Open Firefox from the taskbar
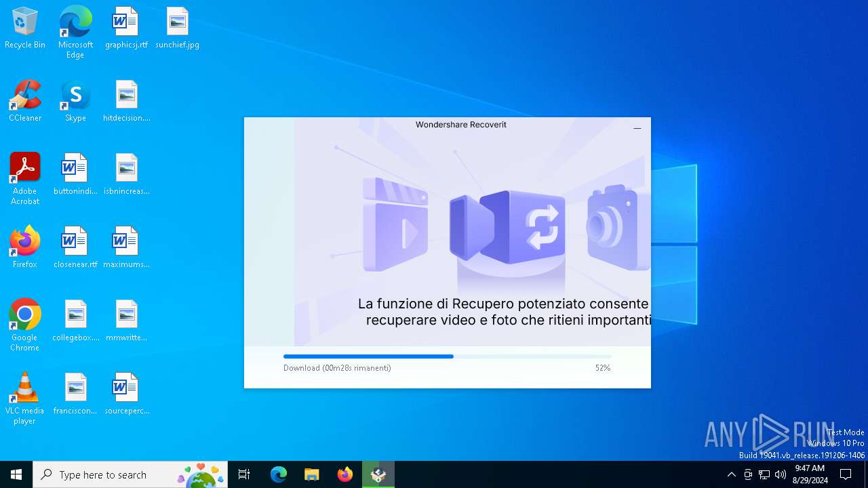 (x=345, y=474)
